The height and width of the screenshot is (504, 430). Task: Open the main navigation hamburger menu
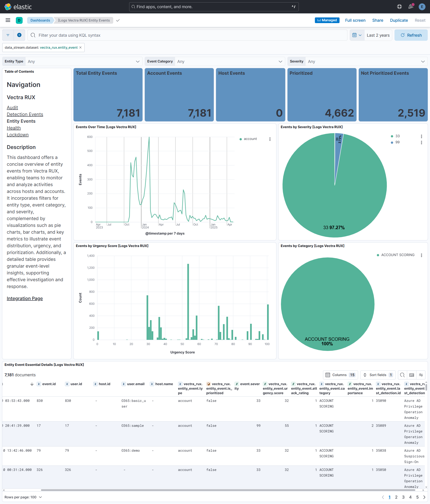point(8,20)
